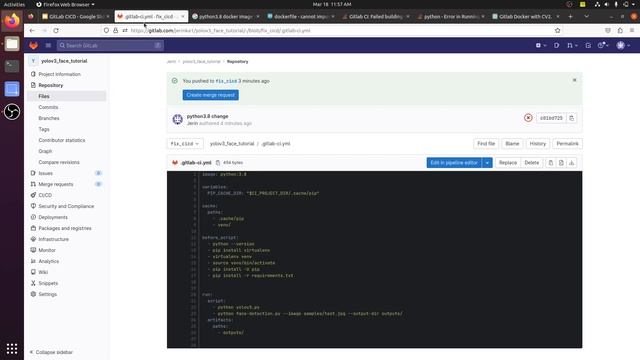The width and height of the screenshot is (640, 360).
Task: Open GitLab home via the fox logo
Action: 33,45
